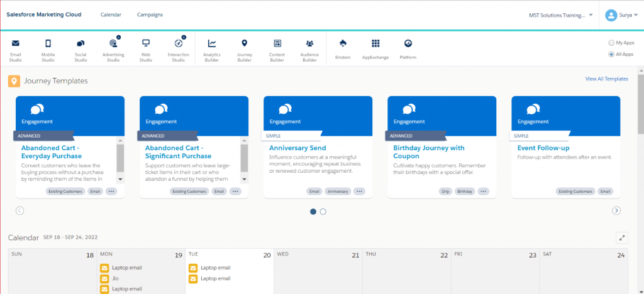Open Social Studio app

coord(80,50)
